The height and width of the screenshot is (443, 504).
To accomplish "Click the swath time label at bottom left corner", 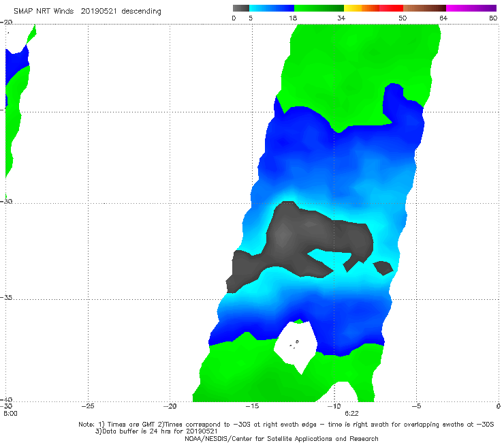I will (10, 414).
